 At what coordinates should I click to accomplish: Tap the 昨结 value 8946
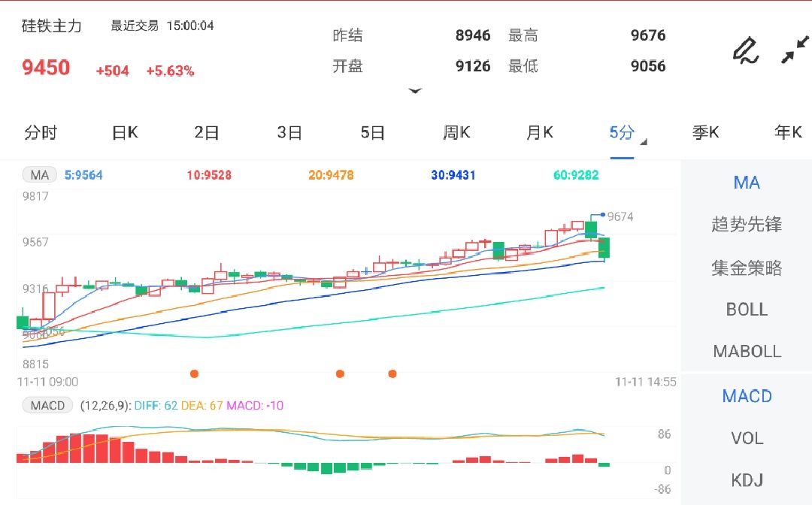473,35
